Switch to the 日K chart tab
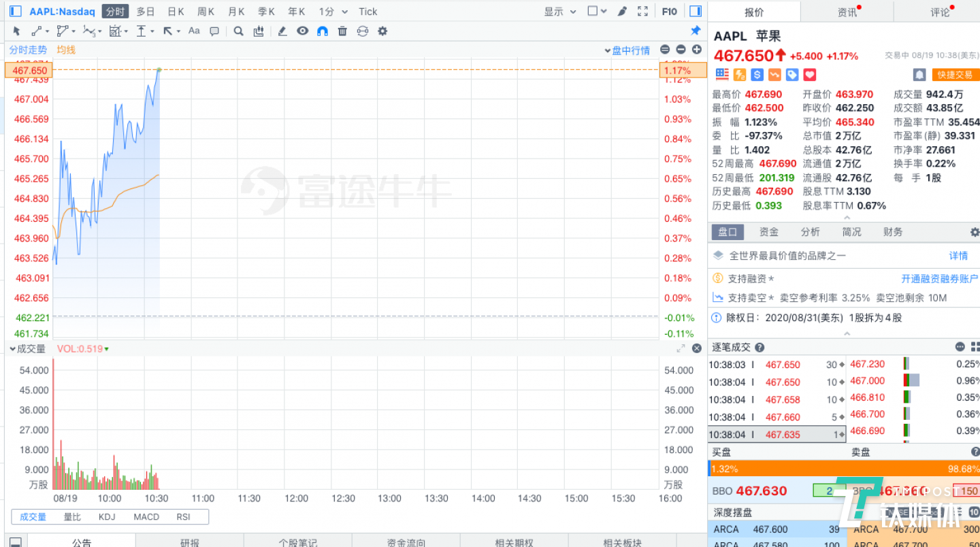Screen dimensions: 980x547 (176, 12)
